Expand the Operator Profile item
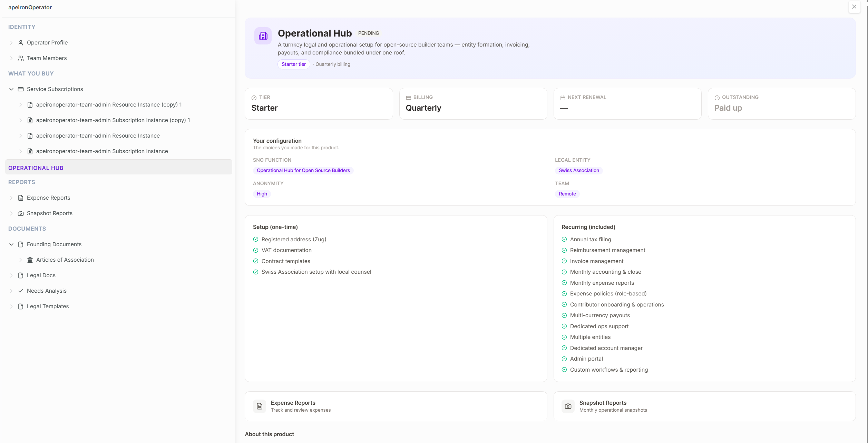 pos(11,43)
